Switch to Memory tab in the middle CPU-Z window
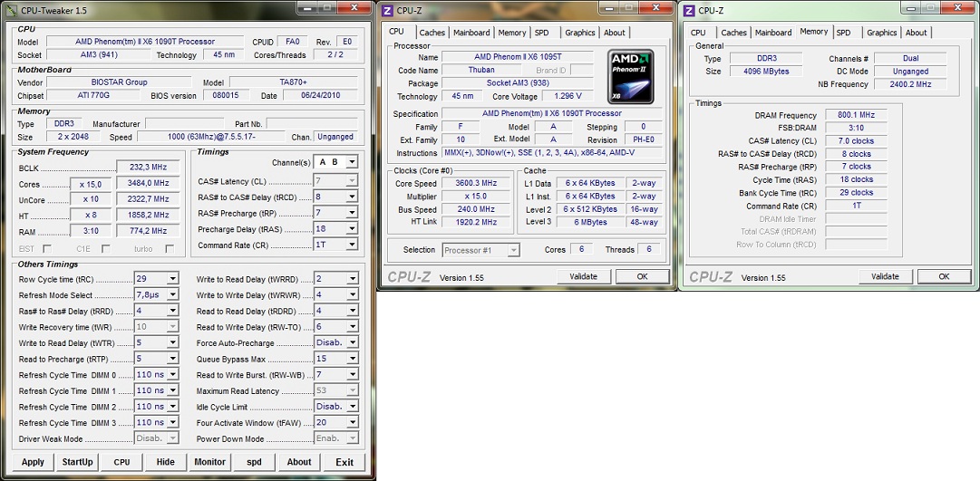980x481 pixels. pyautogui.click(x=512, y=33)
